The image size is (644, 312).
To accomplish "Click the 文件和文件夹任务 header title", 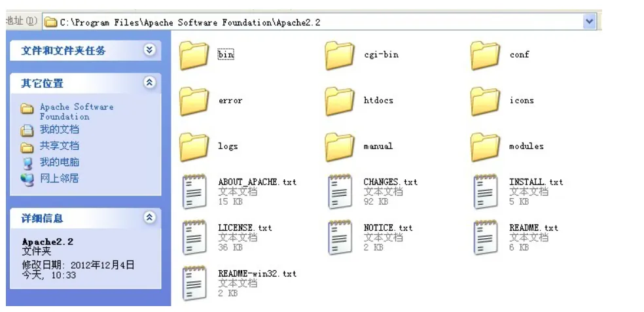I will pyautogui.click(x=63, y=51).
